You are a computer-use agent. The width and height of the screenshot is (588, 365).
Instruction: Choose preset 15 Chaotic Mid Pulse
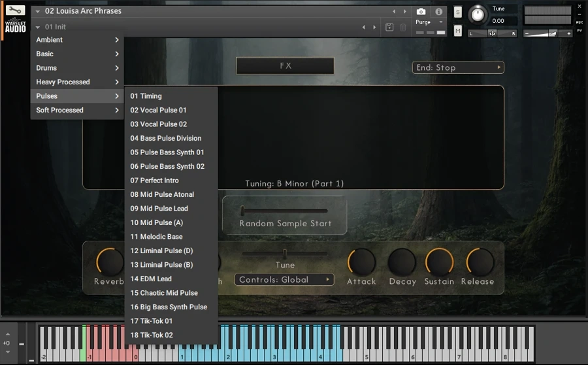[171, 293]
